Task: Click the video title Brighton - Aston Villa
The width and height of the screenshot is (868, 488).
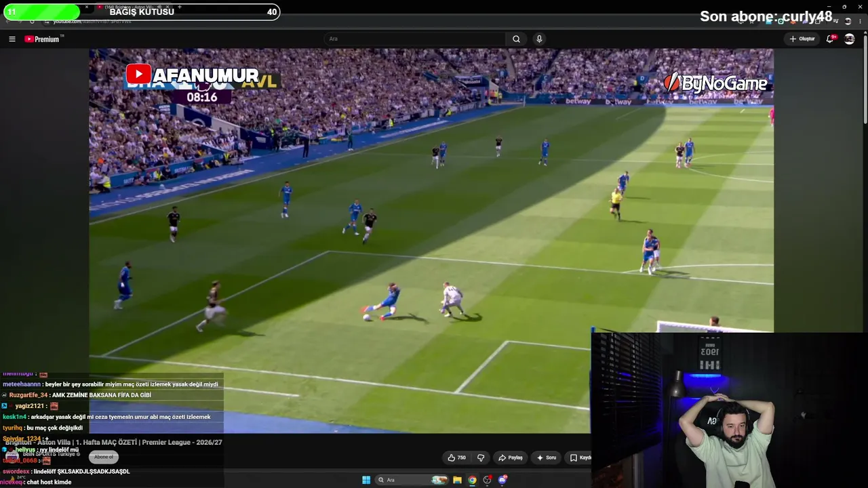Action: pyautogui.click(x=114, y=442)
